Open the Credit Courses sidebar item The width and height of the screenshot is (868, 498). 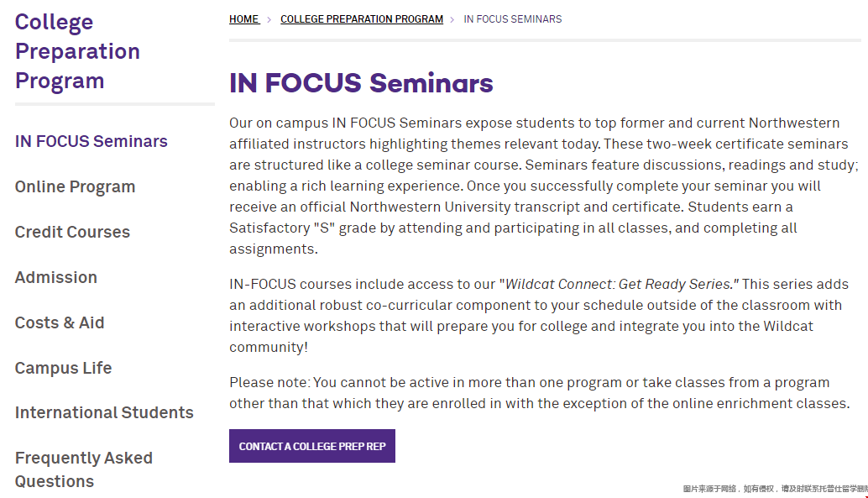(x=72, y=232)
